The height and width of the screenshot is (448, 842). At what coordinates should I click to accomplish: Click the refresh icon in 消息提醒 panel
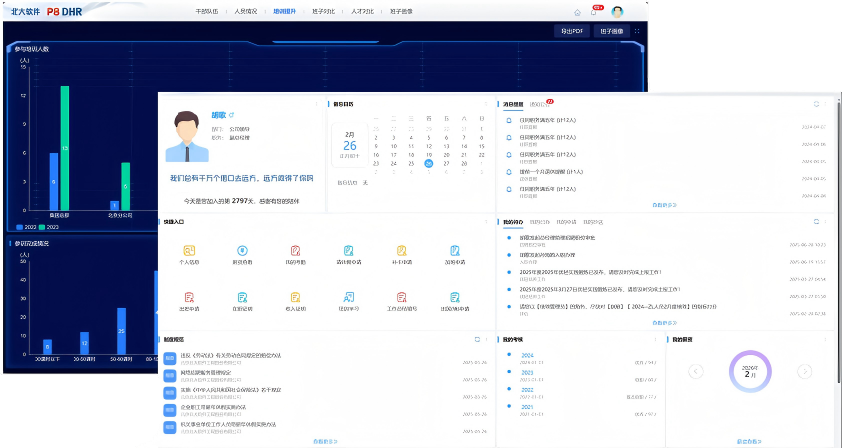pyautogui.click(x=817, y=104)
